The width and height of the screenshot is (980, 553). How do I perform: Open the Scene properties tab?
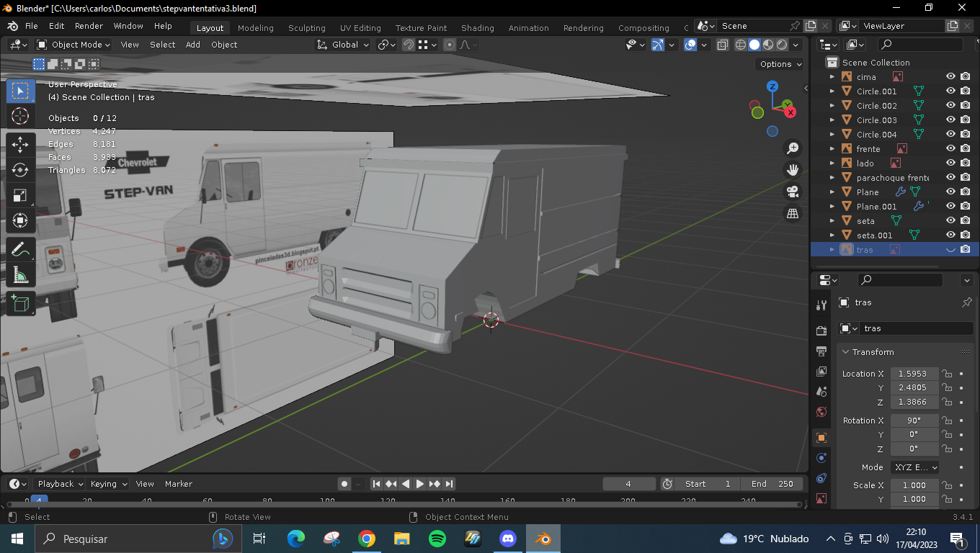click(x=821, y=392)
